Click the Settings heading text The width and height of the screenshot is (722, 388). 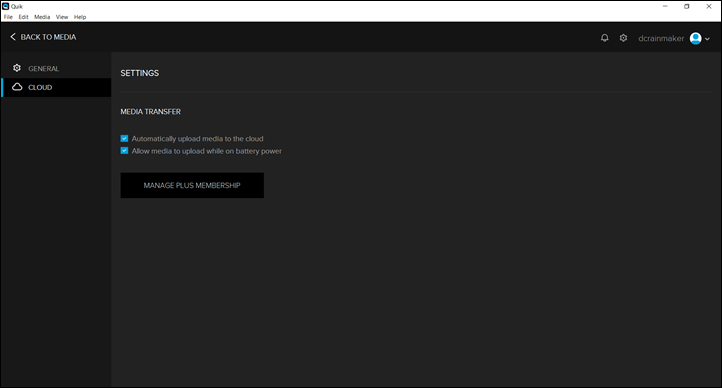pyautogui.click(x=140, y=73)
